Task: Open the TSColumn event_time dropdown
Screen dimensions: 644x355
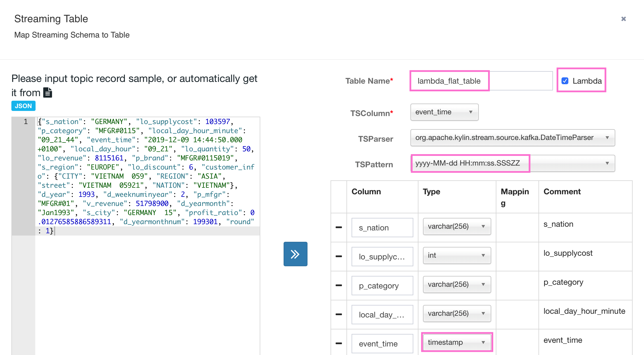Action: [x=444, y=112]
